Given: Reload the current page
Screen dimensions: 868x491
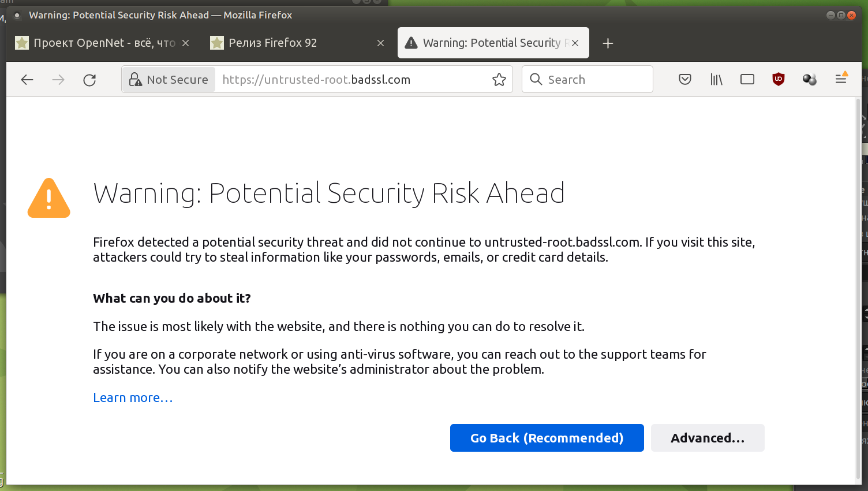Looking at the screenshot, I should [89, 80].
